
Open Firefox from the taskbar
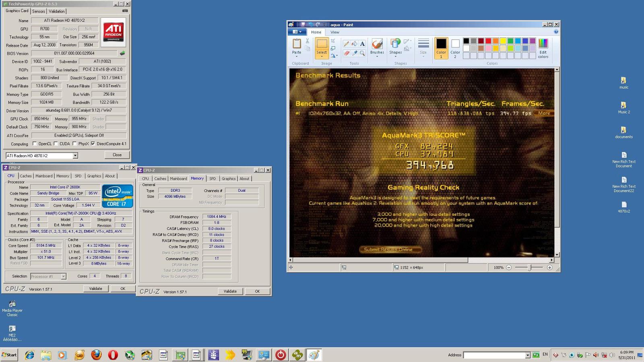(x=96, y=355)
